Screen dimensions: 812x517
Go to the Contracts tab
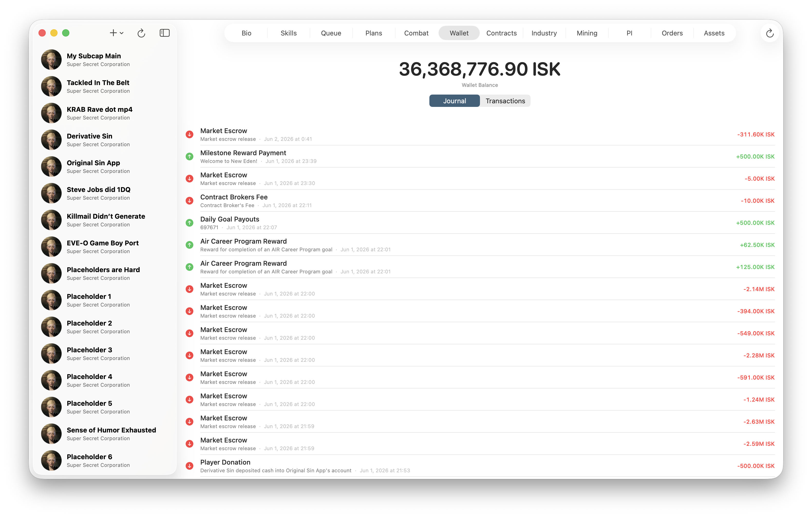(502, 33)
